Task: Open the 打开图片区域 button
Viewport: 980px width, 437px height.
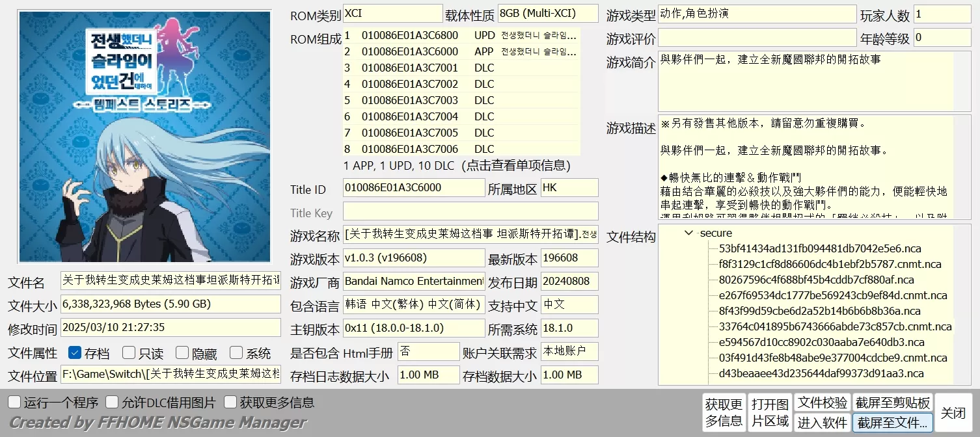Action: pos(770,412)
